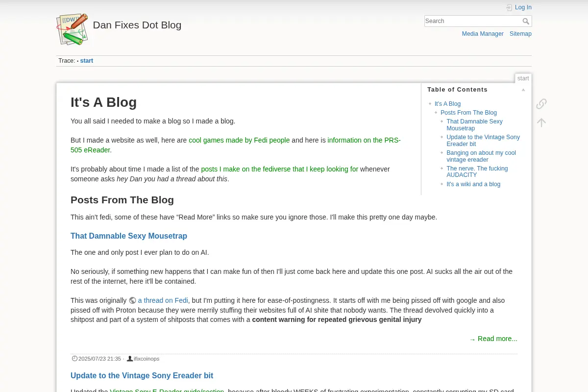Open 'a thread on Fedi' external link
588x392 pixels.
pos(163,300)
